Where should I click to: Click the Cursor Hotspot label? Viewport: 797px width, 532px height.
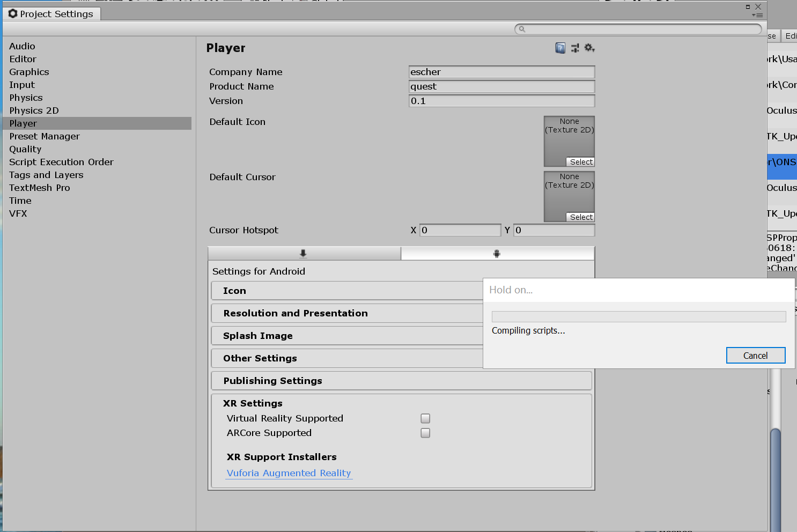point(243,230)
